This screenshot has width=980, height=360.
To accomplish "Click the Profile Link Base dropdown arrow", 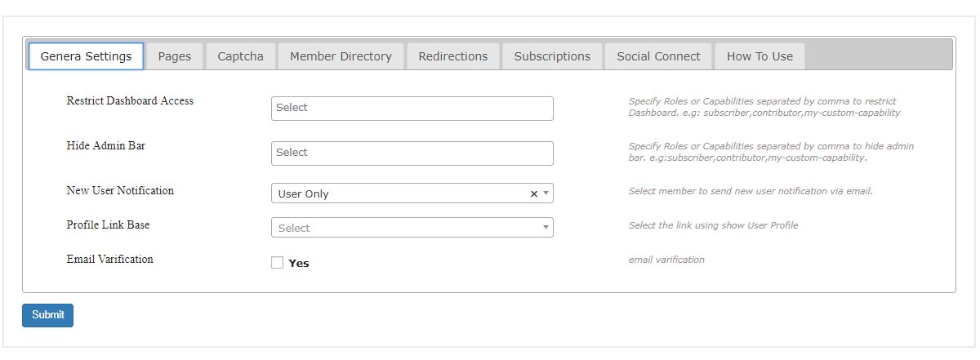I will pos(546,228).
